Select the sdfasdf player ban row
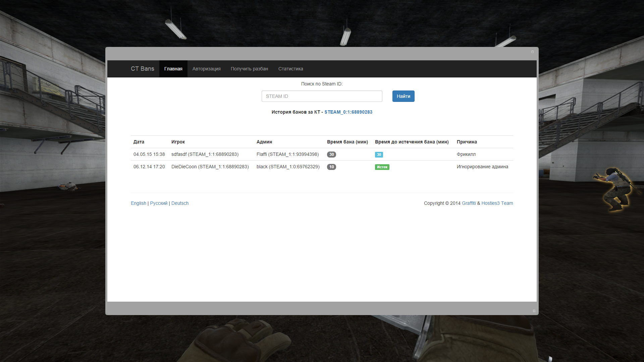 205,154
